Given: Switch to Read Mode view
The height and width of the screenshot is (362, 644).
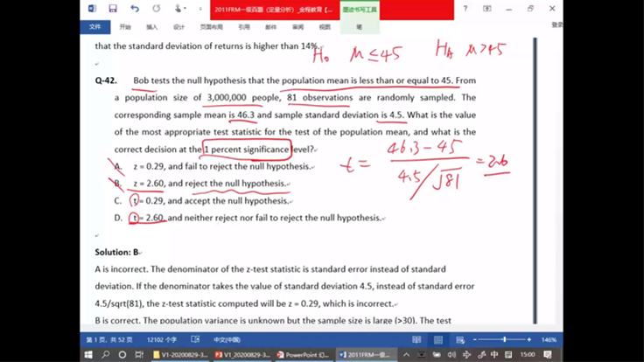Looking at the screenshot, I should [x=416, y=340].
